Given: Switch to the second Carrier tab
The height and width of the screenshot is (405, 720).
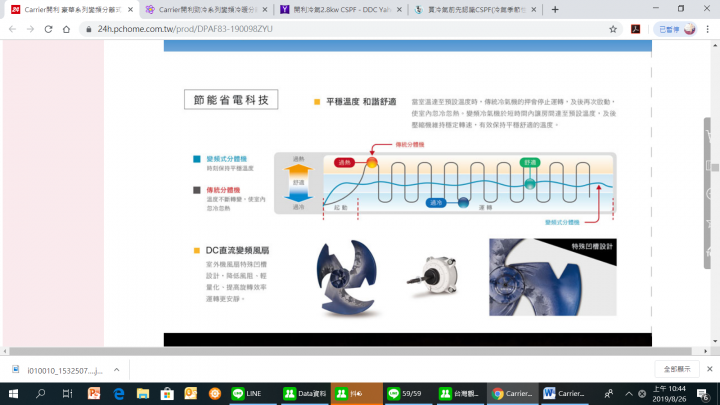Looking at the screenshot, I should click(207, 9).
